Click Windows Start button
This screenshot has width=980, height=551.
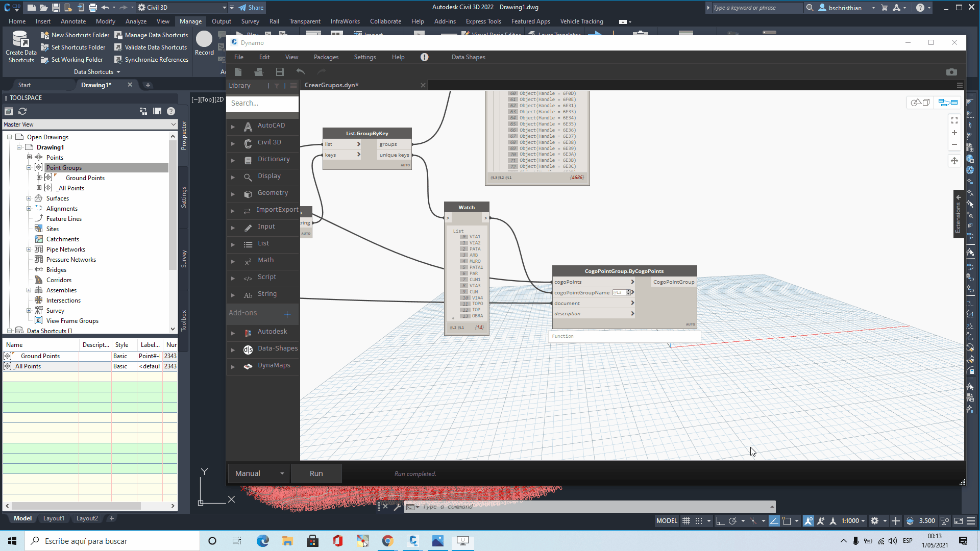tap(12, 541)
